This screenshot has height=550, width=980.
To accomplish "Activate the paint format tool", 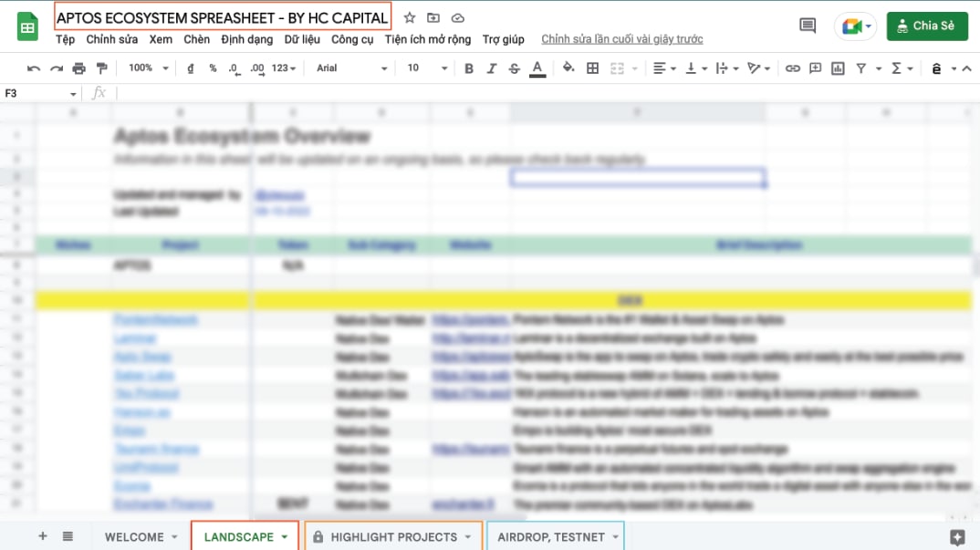I will click(101, 68).
